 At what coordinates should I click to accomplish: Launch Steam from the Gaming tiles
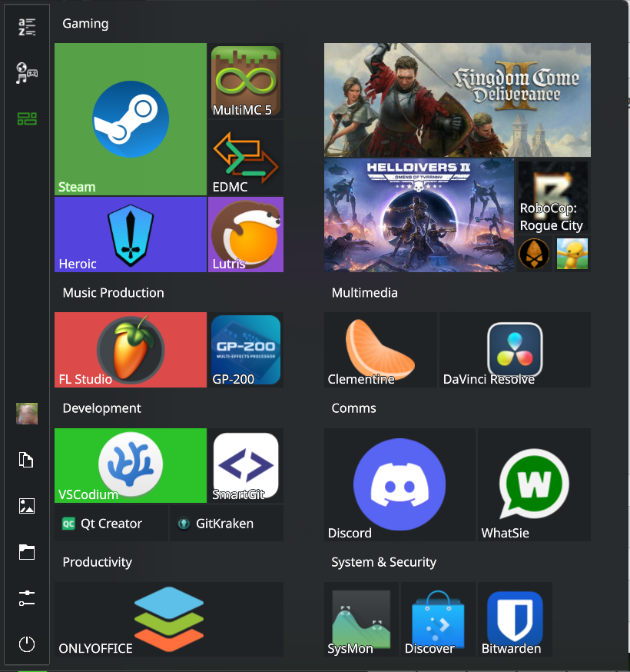pyautogui.click(x=131, y=119)
